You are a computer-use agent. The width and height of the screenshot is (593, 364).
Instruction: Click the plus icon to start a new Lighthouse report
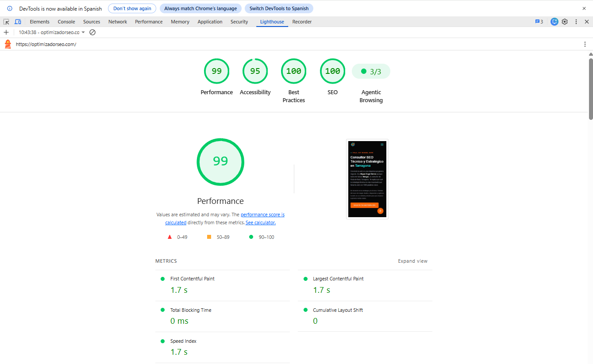point(6,32)
